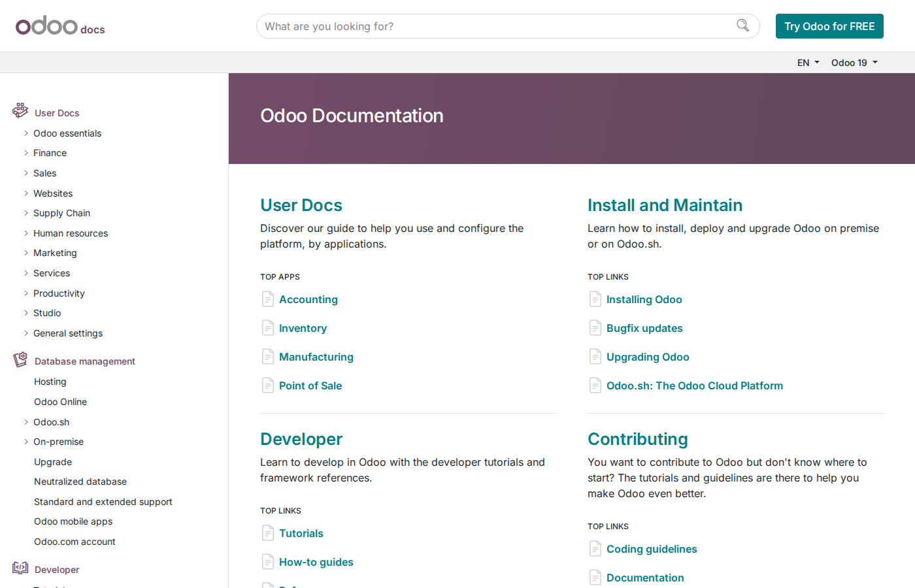915x588 pixels.
Task: Open the Point of Sale documentation
Action: [x=310, y=385]
